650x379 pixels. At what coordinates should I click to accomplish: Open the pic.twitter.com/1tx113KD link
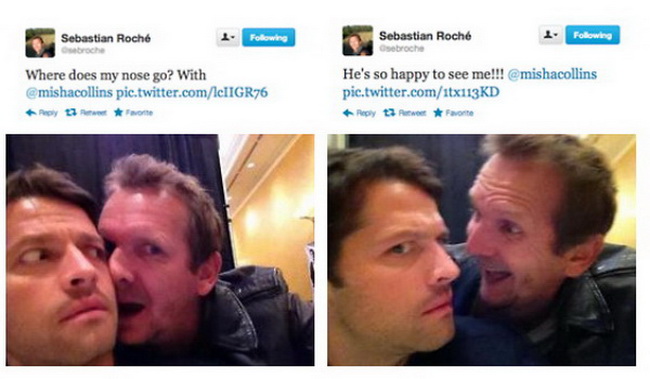tap(421, 92)
